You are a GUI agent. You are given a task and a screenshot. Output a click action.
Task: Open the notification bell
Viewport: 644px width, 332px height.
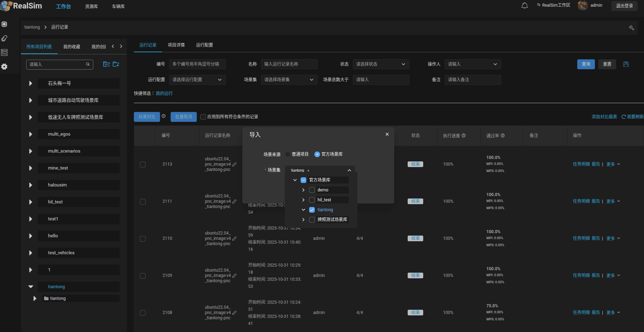(x=525, y=6)
